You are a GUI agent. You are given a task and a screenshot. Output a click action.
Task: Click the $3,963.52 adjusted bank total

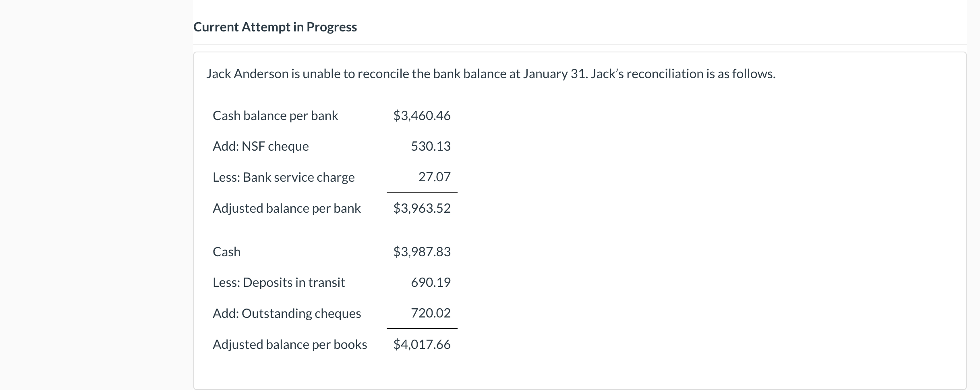(422, 208)
